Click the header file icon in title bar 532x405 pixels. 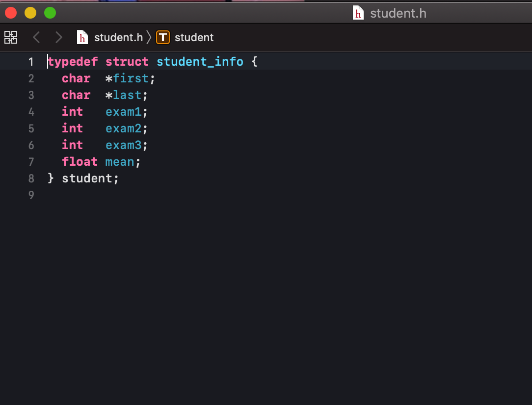pyautogui.click(x=358, y=13)
